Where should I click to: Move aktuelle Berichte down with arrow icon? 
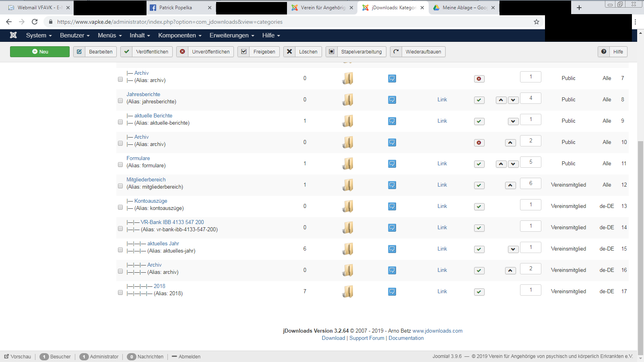point(513,121)
